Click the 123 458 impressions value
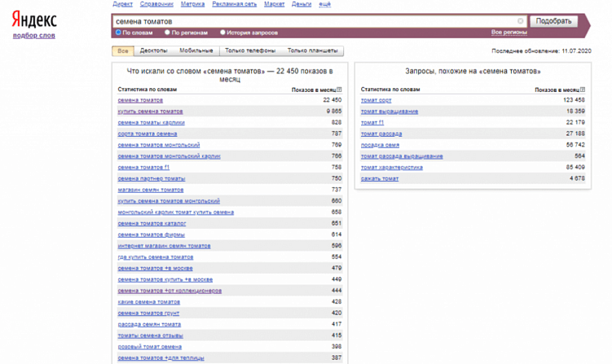 coord(574,100)
